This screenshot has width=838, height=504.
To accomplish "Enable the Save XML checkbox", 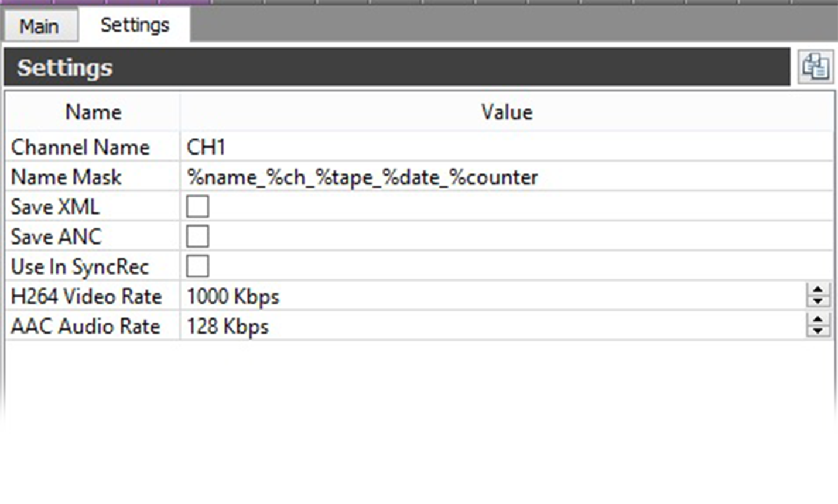I will click(197, 206).
